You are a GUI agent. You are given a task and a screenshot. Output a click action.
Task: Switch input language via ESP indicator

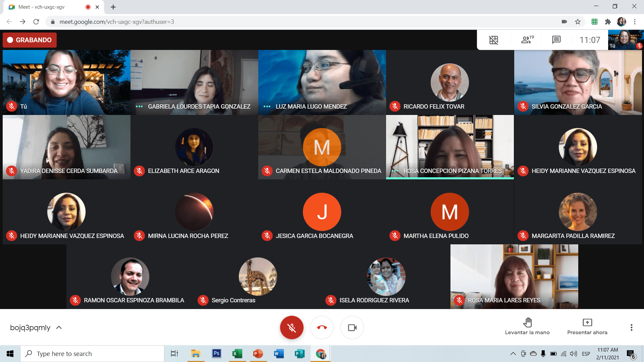(x=586, y=354)
